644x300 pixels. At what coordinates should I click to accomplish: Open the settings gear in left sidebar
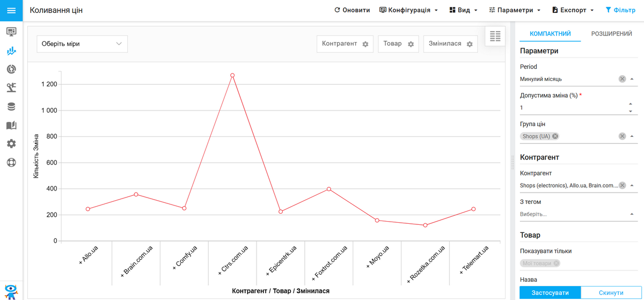coord(11,144)
